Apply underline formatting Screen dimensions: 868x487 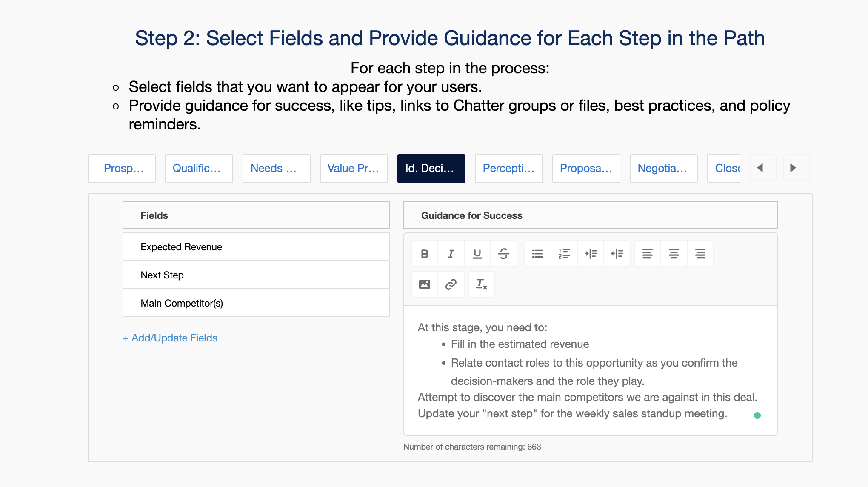477,254
